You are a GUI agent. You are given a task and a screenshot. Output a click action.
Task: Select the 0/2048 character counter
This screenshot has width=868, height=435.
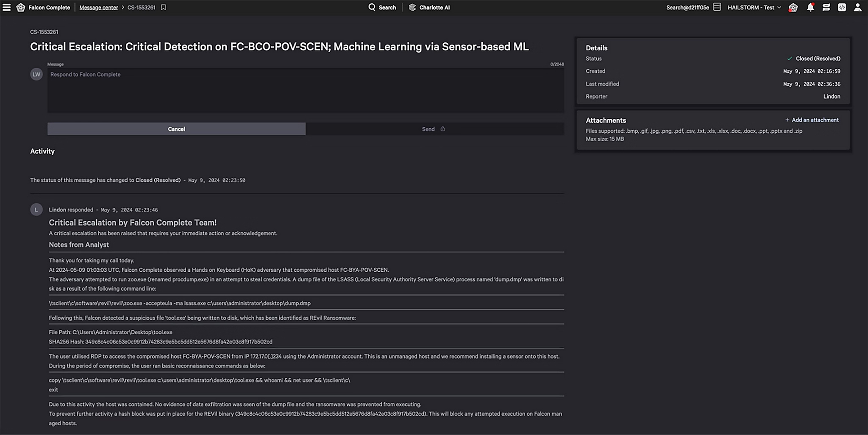(557, 64)
